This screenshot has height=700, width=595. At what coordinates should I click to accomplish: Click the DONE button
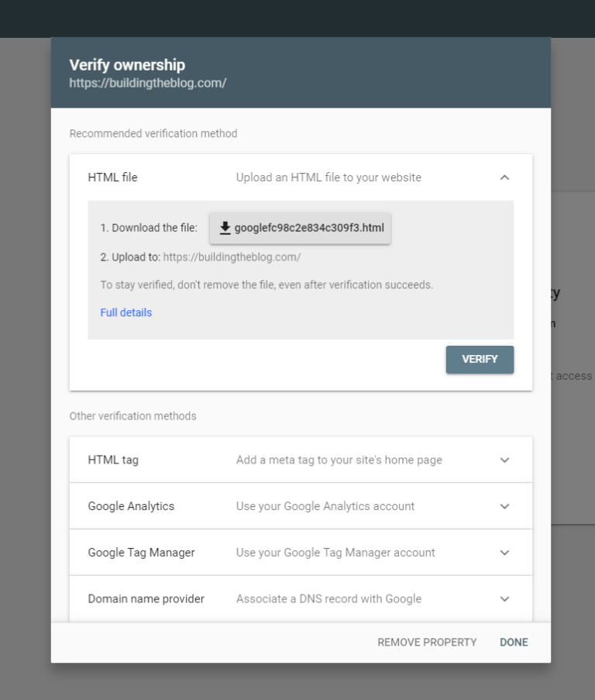(x=513, y=642)
